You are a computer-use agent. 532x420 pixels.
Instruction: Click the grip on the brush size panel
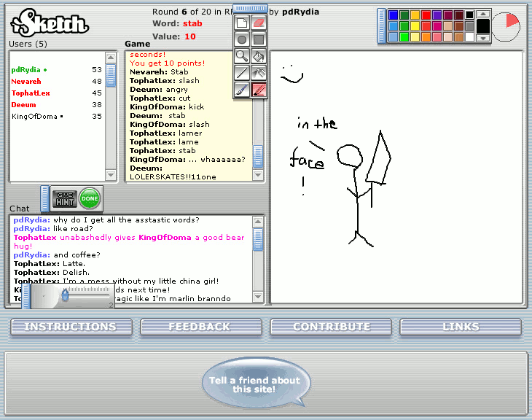coord(26,297)
